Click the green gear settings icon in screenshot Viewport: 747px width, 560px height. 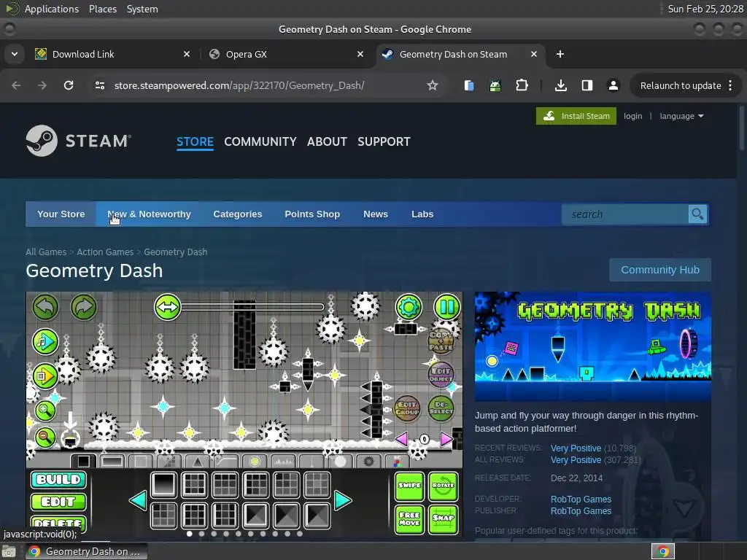click(x=409, y=307)
